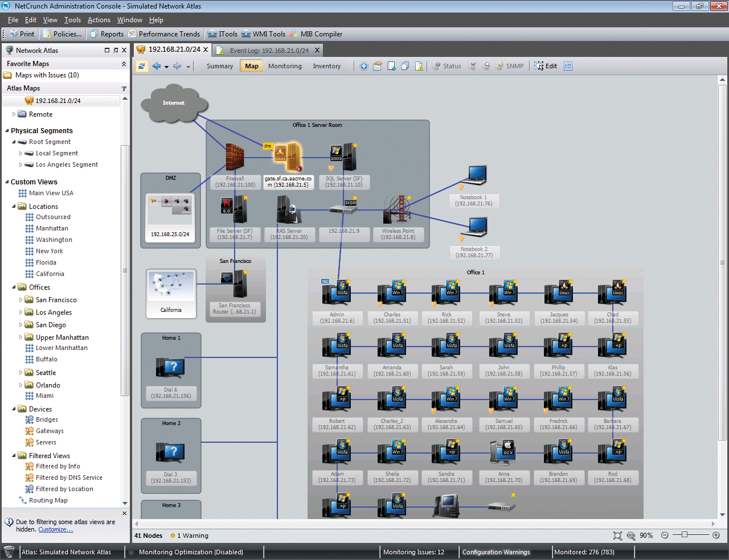729x560 pixels.
Task: Open the Actions menu
Action: [x=99, y=20]
